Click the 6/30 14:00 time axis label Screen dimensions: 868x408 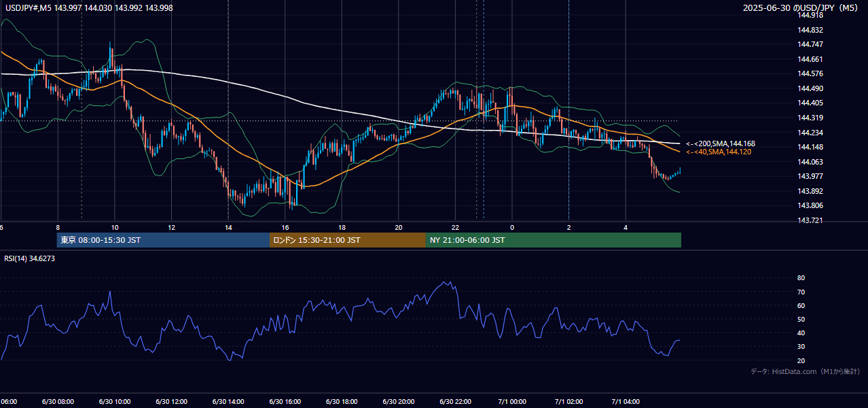(x=228, y=402)
